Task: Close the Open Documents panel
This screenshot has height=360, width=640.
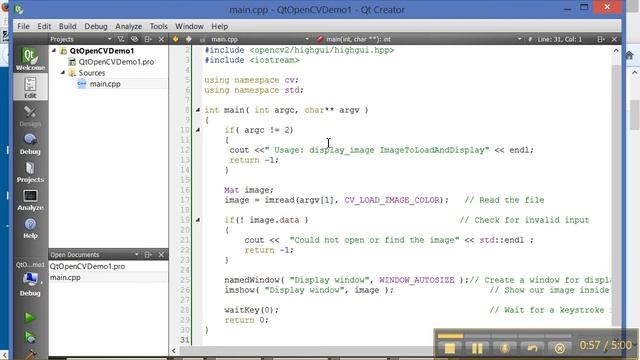Action: [161, 254]
